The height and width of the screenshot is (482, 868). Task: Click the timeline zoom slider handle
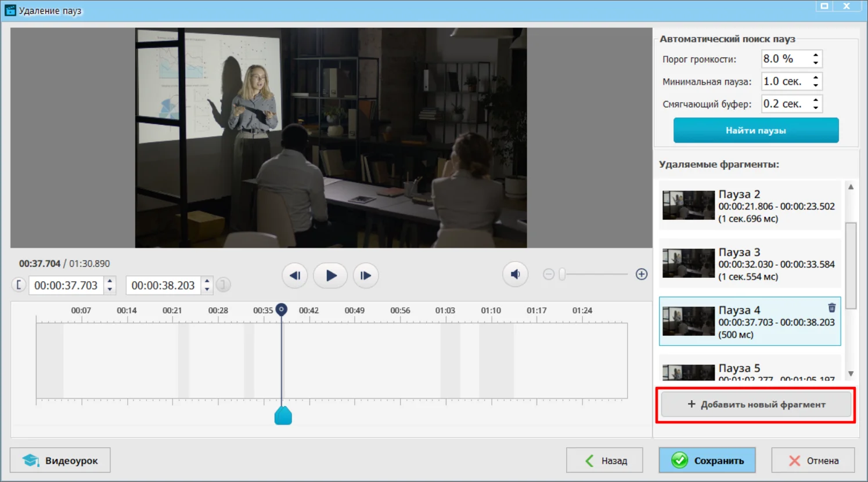coord(562,274)
